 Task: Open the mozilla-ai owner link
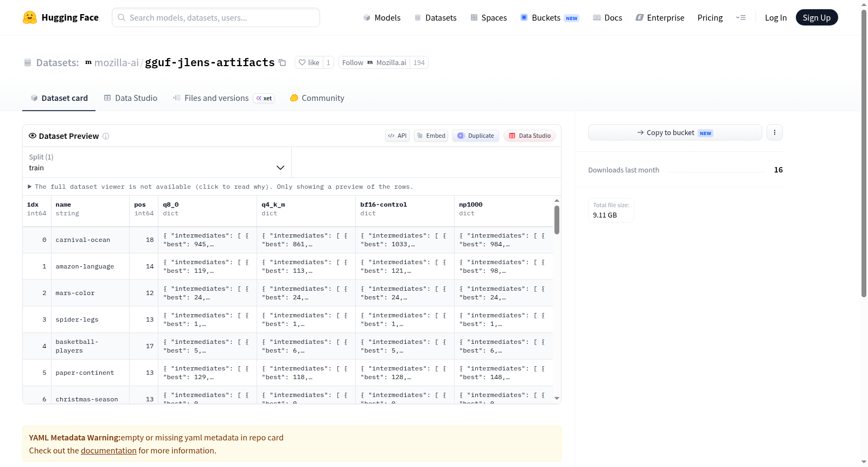pyautogui.click(x=117, y=63)
